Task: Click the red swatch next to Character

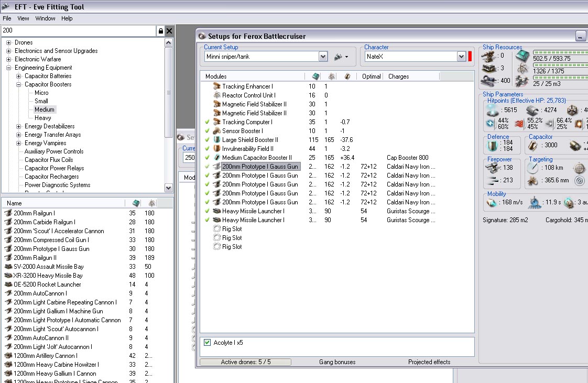Action: click(470, 56)
